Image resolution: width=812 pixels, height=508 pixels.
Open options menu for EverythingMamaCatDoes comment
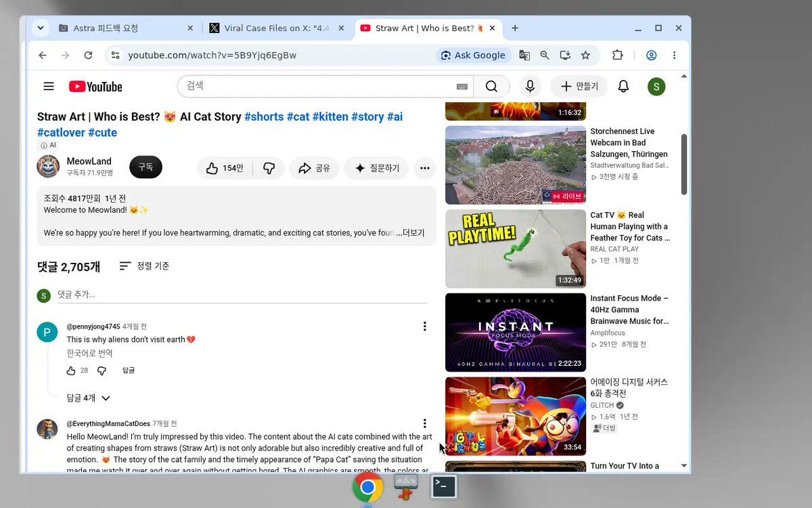click(x=425, y=423)
